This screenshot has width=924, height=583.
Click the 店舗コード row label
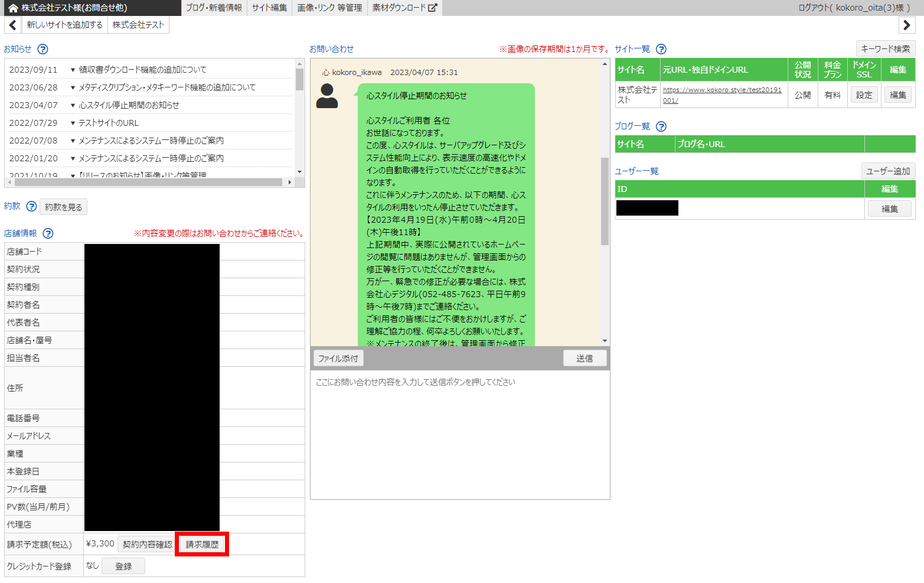[x=24, y=252]
